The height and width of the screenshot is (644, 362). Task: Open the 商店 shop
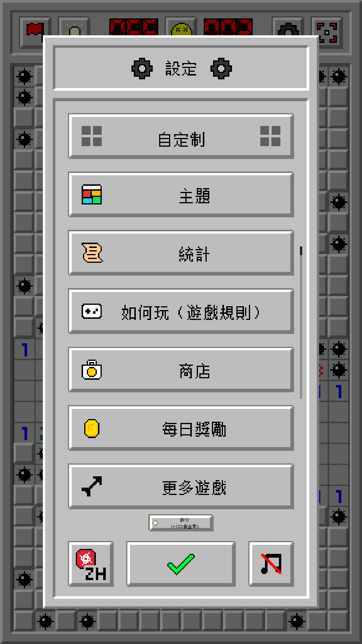point(181,370)
